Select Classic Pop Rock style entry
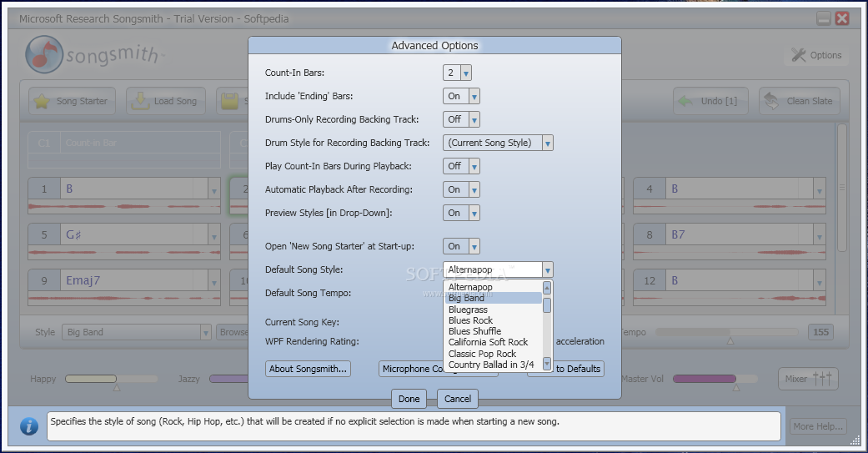The height and width of the screenshot is (453, 868). [493, 354]
